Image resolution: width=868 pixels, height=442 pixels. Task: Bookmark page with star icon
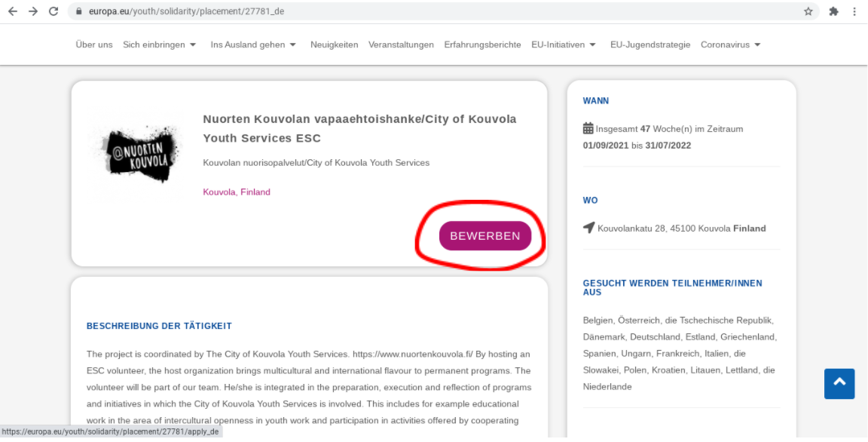[808, 11]
